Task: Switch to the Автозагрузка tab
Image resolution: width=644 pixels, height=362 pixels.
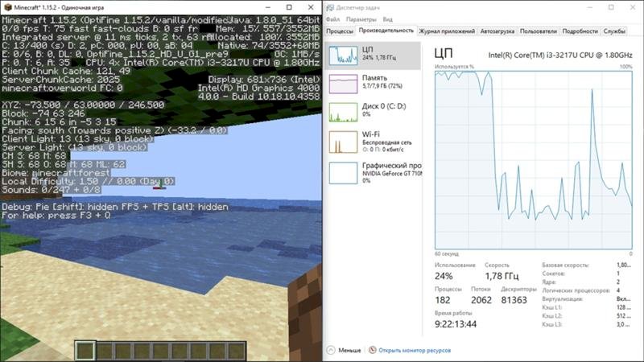Action: click(x=497, y=31)
